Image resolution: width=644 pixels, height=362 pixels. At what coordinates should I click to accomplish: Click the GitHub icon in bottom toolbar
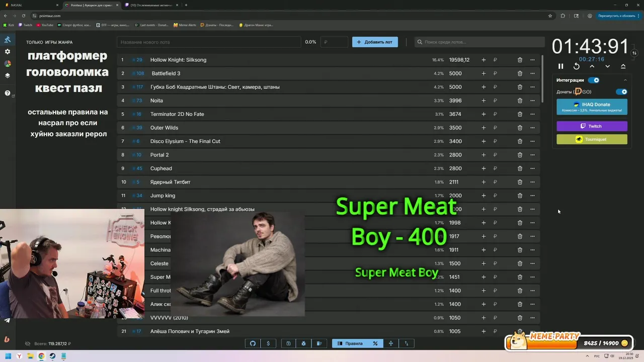tap(253, 343)
